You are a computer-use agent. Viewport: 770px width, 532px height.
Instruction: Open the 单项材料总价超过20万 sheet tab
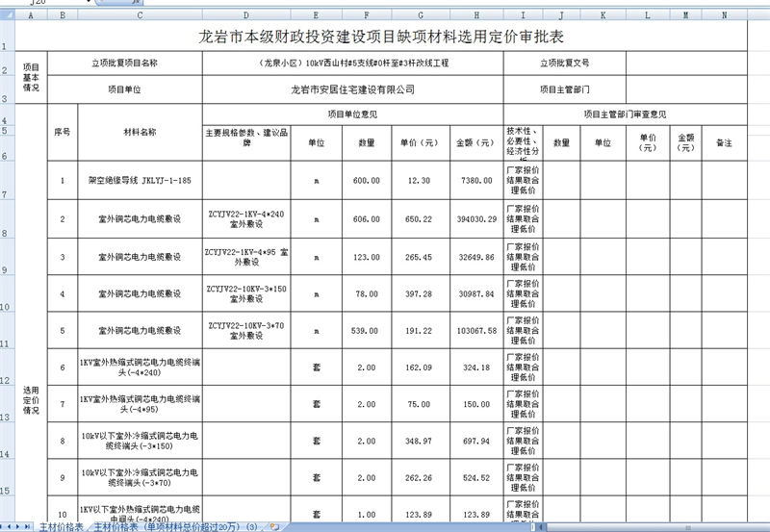(x=175, y=526)
